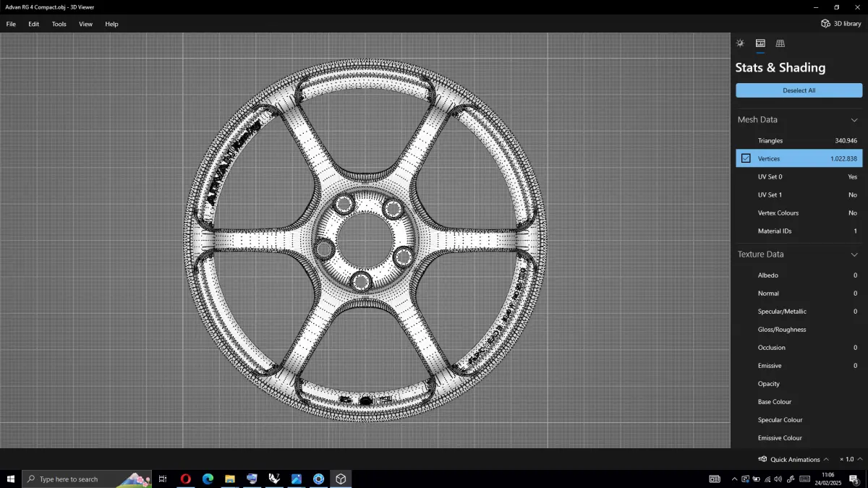
Task: Click the 3D Viewer taskbar icon
Action: pos(341,479)
